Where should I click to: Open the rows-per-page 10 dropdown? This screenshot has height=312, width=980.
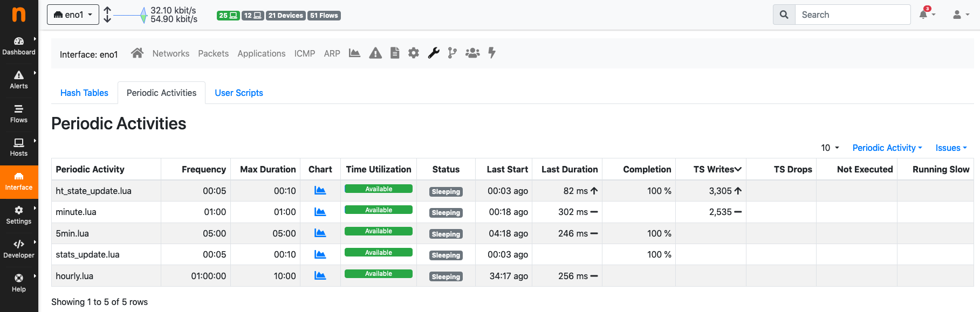click(x=830, y=148)
